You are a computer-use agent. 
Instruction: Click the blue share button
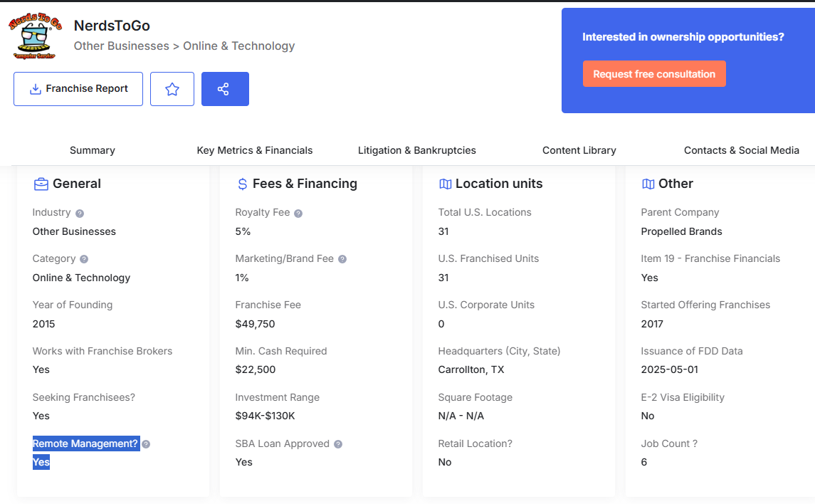[x=225, y=89]
